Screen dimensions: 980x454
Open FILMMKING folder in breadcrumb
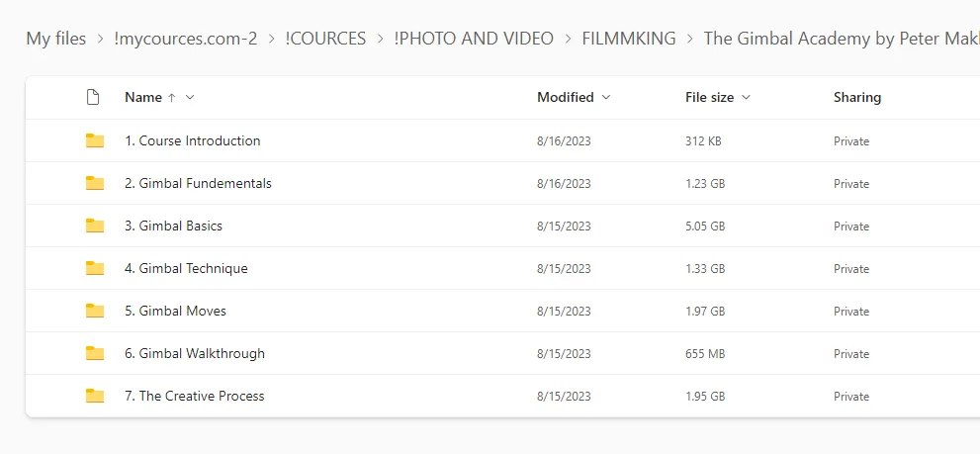coord(629,39)
